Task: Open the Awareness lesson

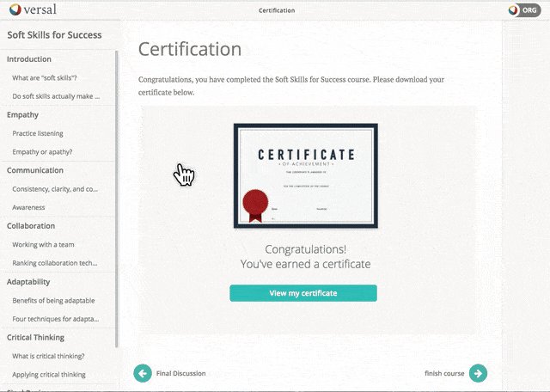Action: pyautogui.click(x=28, y=207)
